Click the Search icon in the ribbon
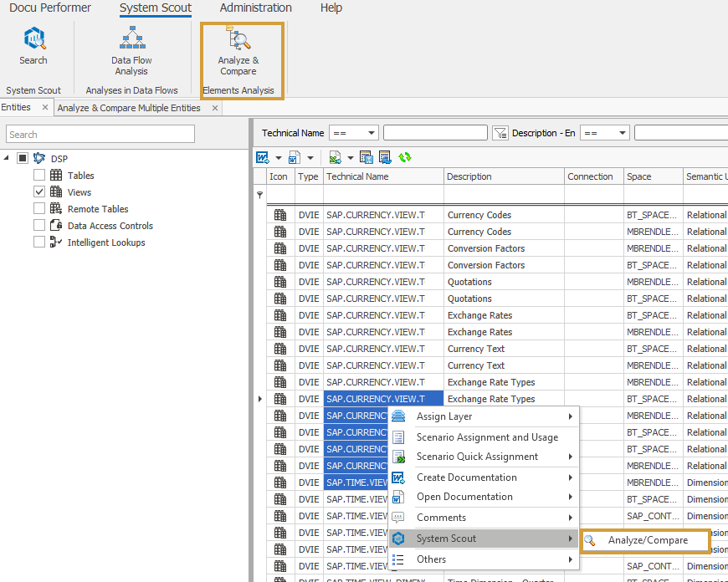 coord(33,45)
